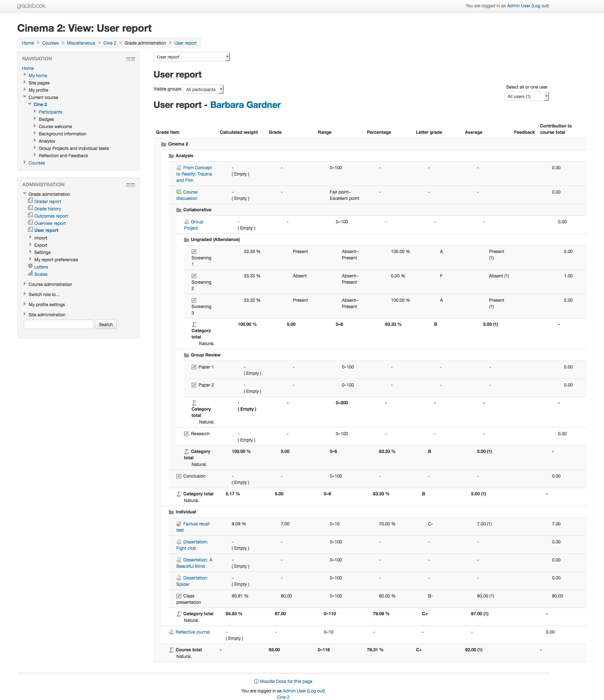Click the Factual recall test quiz icon
The image size is (604, 700).
click(x=179, y=524)
